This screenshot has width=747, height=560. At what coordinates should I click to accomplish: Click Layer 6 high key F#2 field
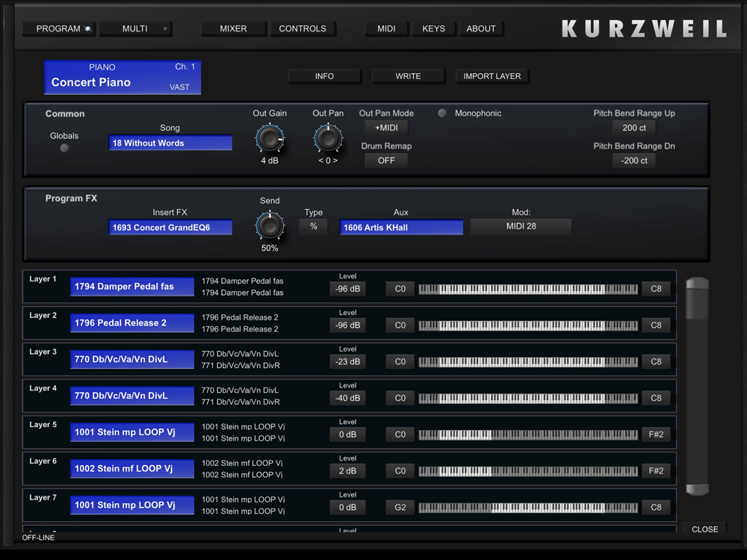656,471
